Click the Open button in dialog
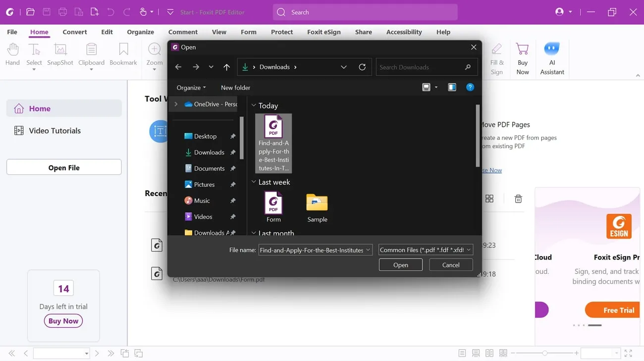644x361 pixels. pos(401,265)
